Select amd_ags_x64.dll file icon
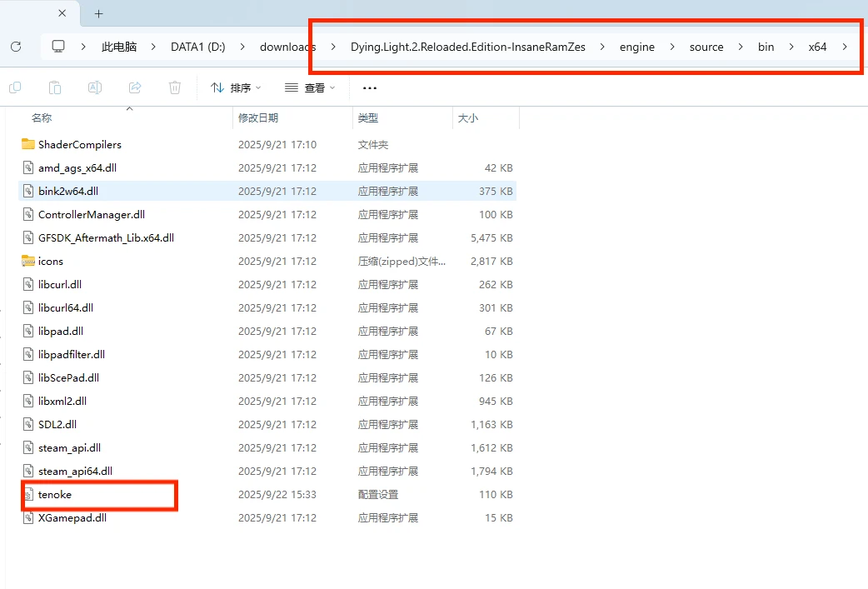Image resolution: width=868 pixels, height=589 pixels. (28, 167)
